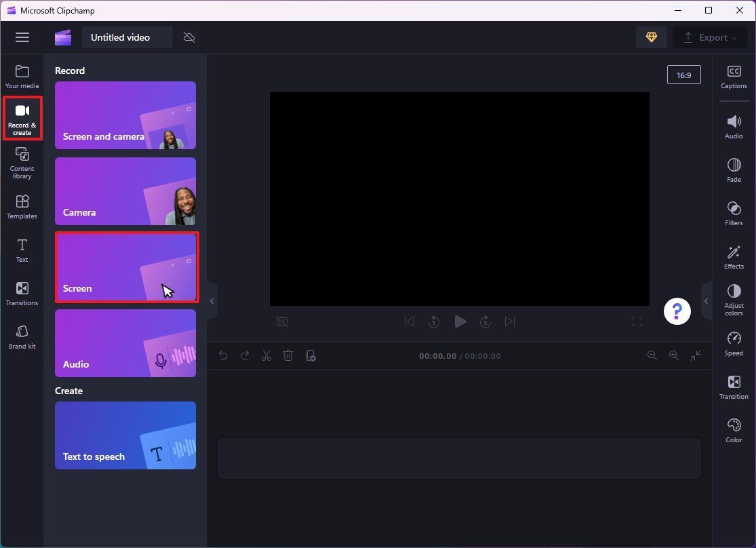Screen dimensions: 756x548
Task: Switch to the Templates tab
Action: click(x=22, y=206)
